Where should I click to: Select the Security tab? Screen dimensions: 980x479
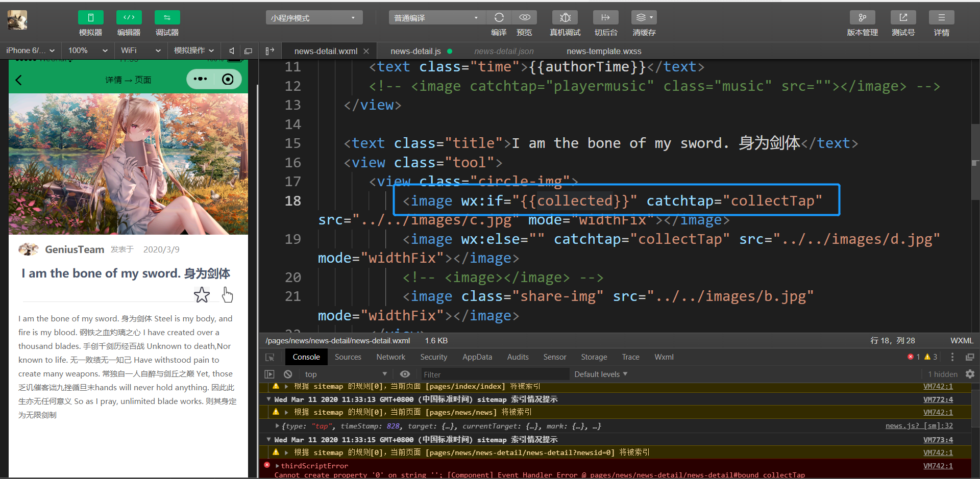pyautogui.click(x=434, y=357)
